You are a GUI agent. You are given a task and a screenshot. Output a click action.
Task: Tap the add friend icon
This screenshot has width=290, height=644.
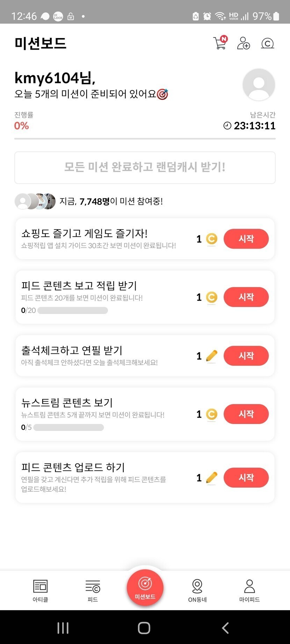pyautogui.click(x=244, y=43)
